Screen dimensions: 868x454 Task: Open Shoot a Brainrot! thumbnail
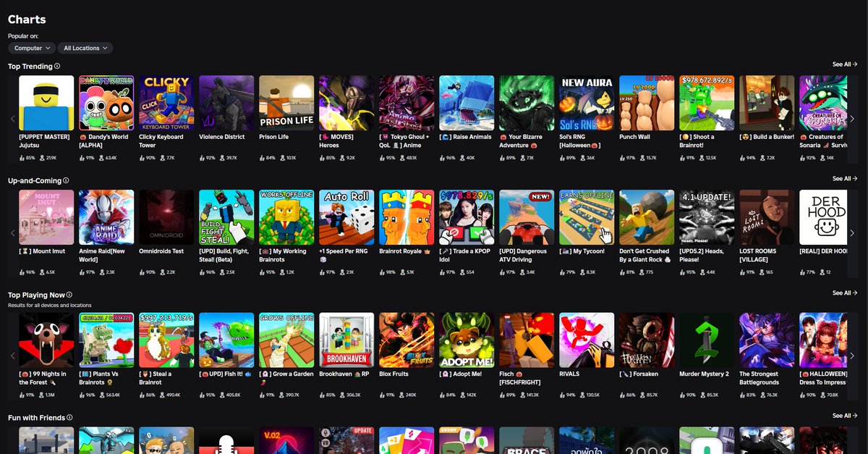point(707,103)
